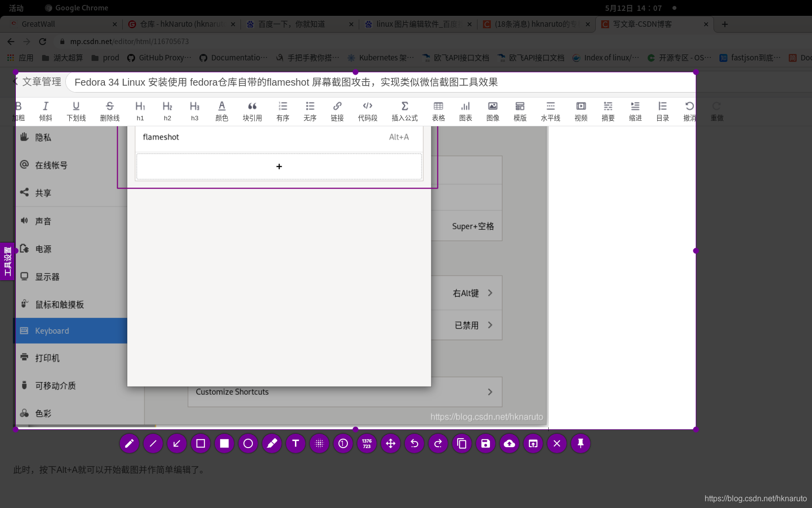
Task: Open the 模版 template tool
Action: coord(520,111)
